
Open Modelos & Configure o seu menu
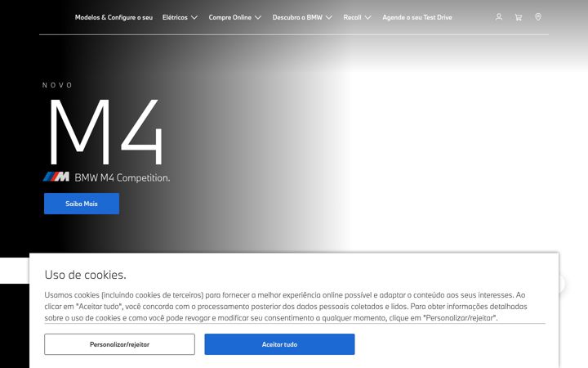pos(114,17)
